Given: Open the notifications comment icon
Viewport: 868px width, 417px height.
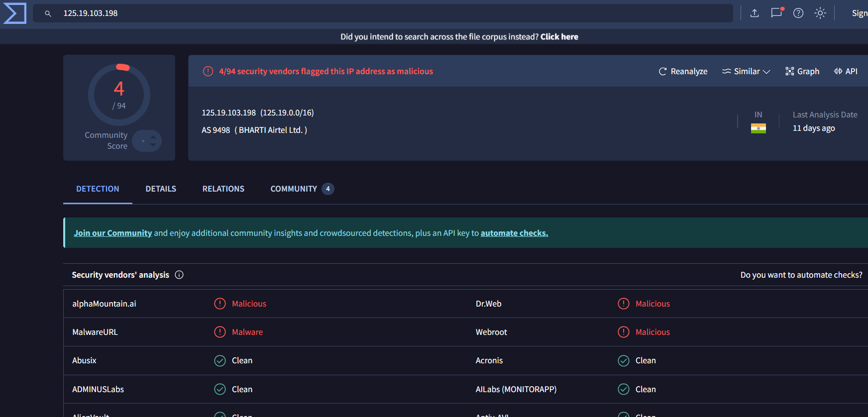Looking at the screenshot, I should 776,13.
